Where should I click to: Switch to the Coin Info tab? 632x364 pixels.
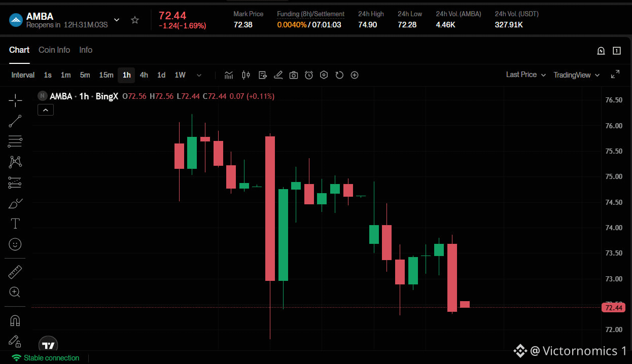pyautogui.click(x=54, y=50)
